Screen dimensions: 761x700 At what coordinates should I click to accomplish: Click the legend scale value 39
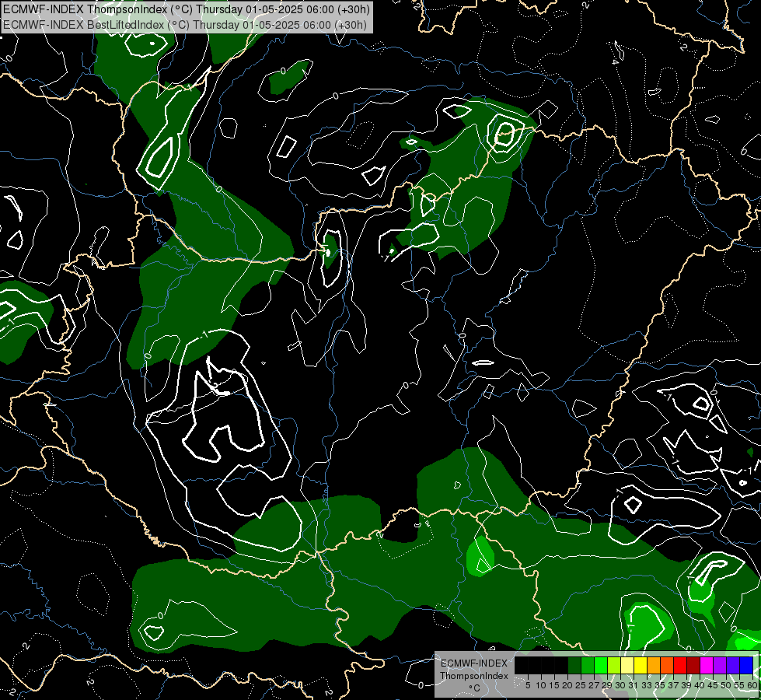coord(687,685)
